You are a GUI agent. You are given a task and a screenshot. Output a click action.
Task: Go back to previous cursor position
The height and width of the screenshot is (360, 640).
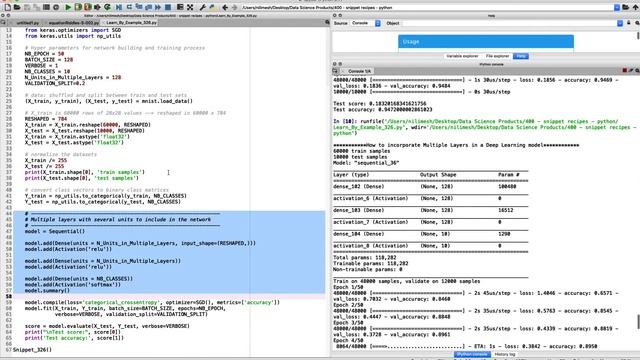point(225,7)
